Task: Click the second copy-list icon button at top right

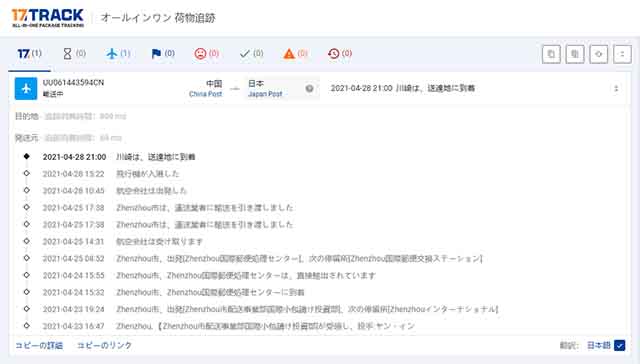Action: 575,54
